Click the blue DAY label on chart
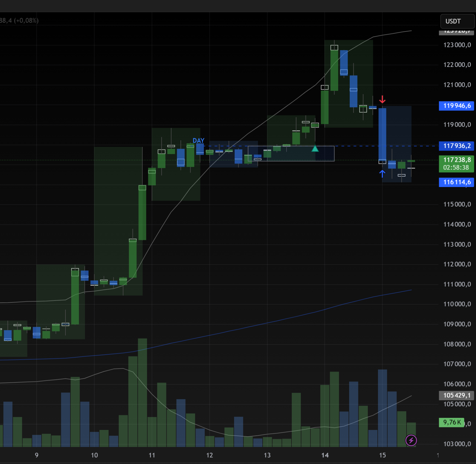Viewport: 476px width, 464px height. click(x=198, y=141)
